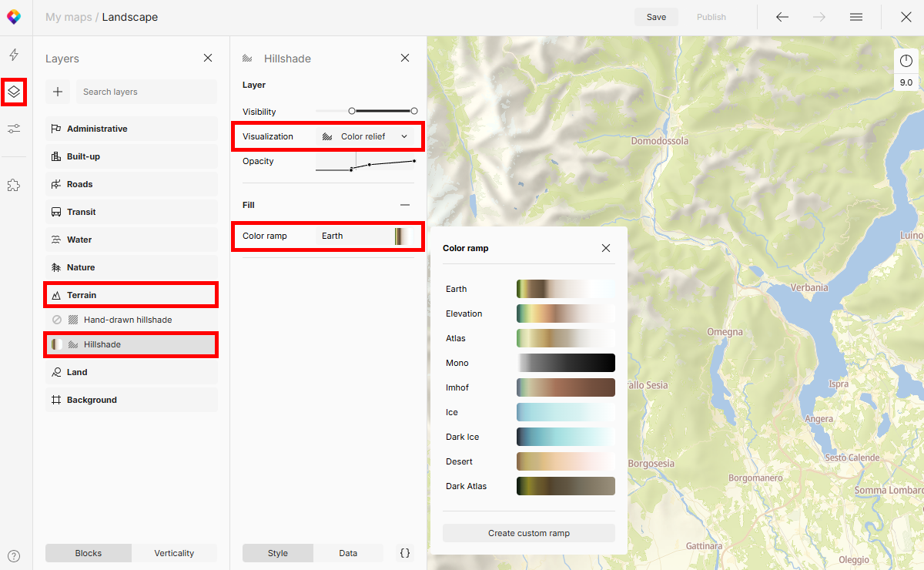Collapse the Fill section
Viewport: 924px width, 570px height.
405,205
